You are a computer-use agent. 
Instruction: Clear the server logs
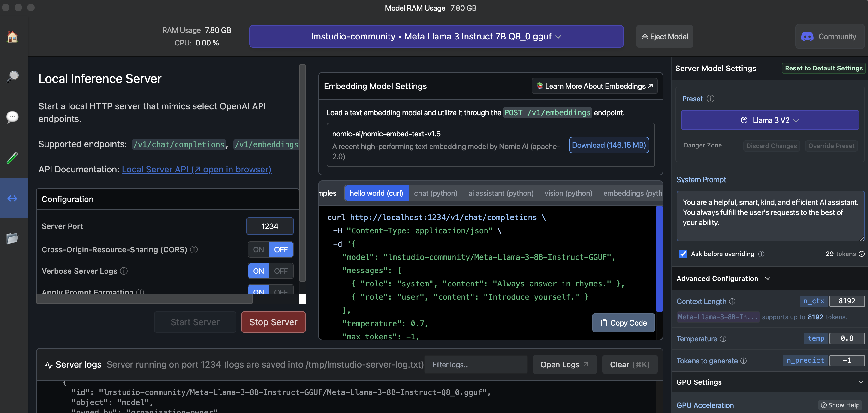click(630, 364)
